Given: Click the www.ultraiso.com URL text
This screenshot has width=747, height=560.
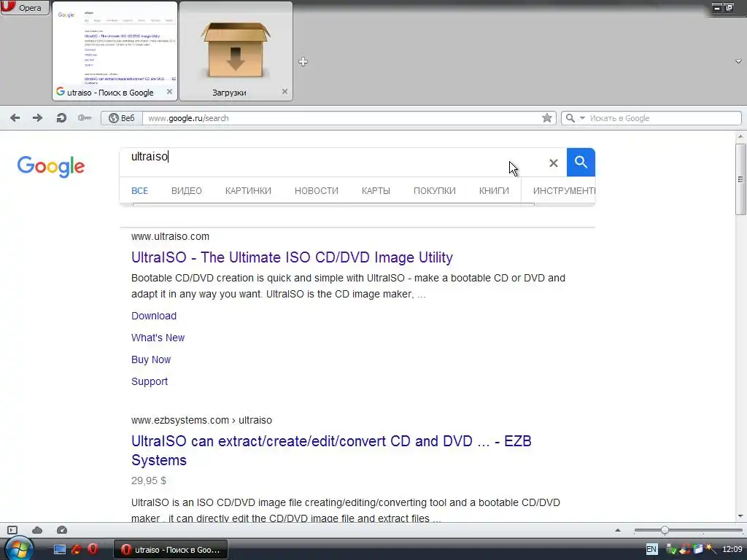Looking at the screenshot, I should tap(170, 237).
